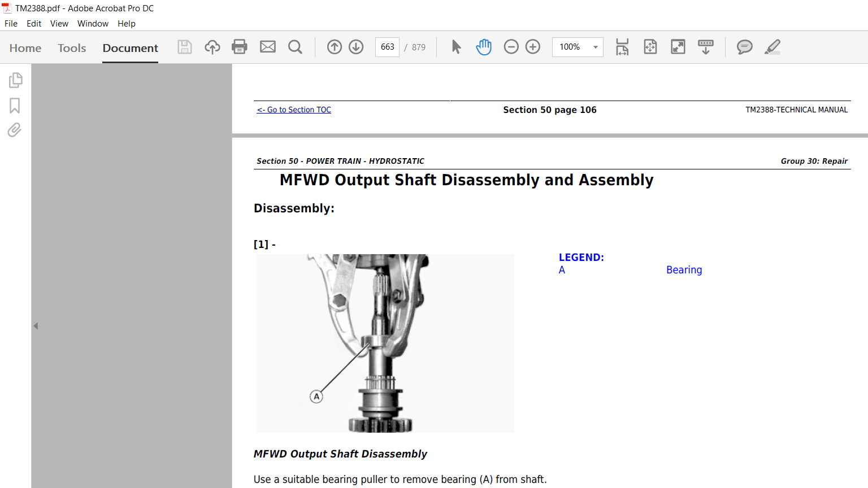Expand the collapsed navigation pane arrow

[36, 326]
